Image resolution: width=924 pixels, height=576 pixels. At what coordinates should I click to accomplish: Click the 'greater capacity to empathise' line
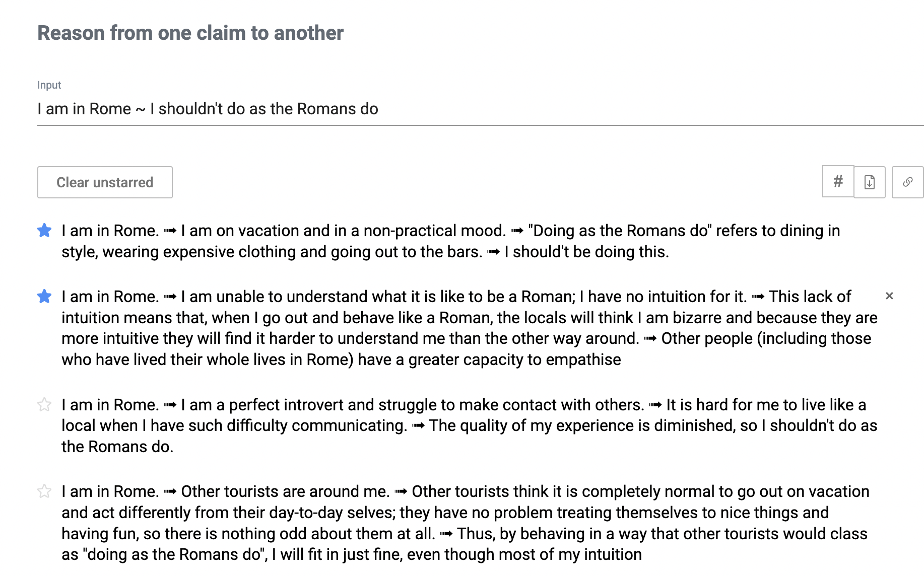tap(514, 359)
